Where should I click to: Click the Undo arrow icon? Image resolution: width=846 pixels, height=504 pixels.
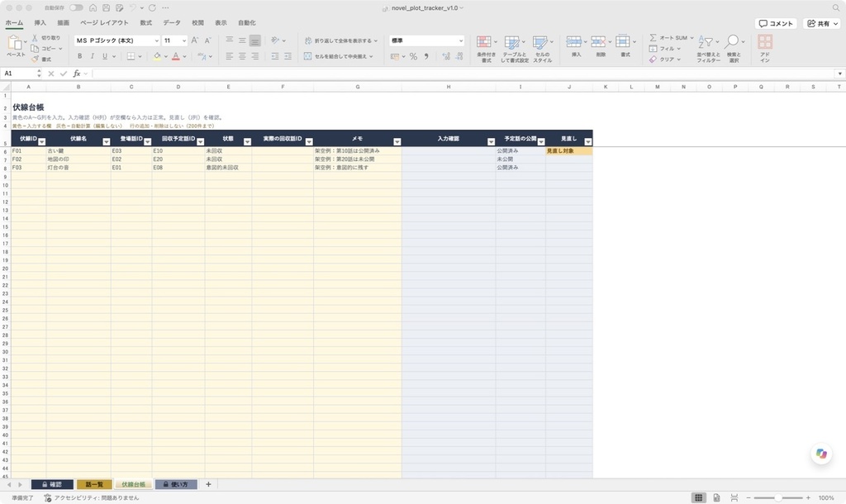(x=133, y=7)
